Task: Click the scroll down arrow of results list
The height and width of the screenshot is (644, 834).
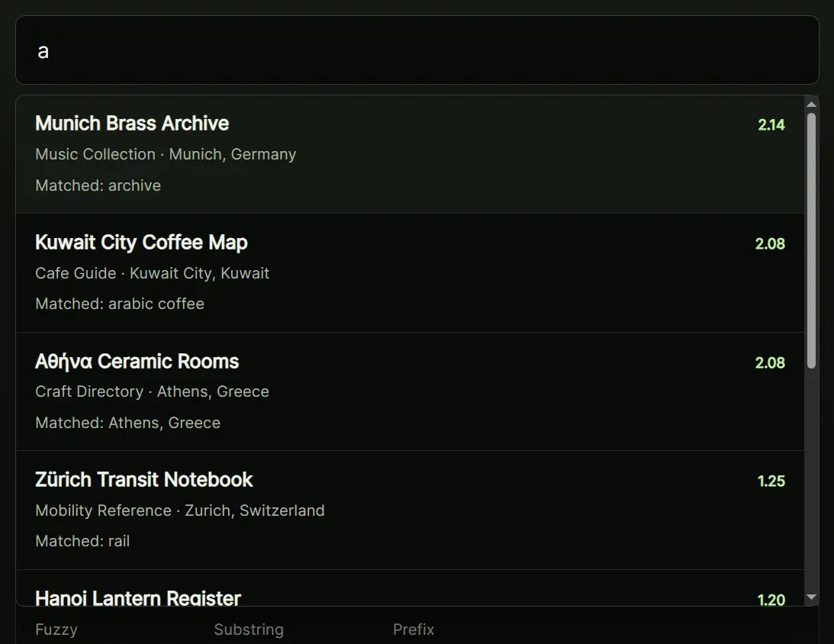Action: [x=811, y=597]
